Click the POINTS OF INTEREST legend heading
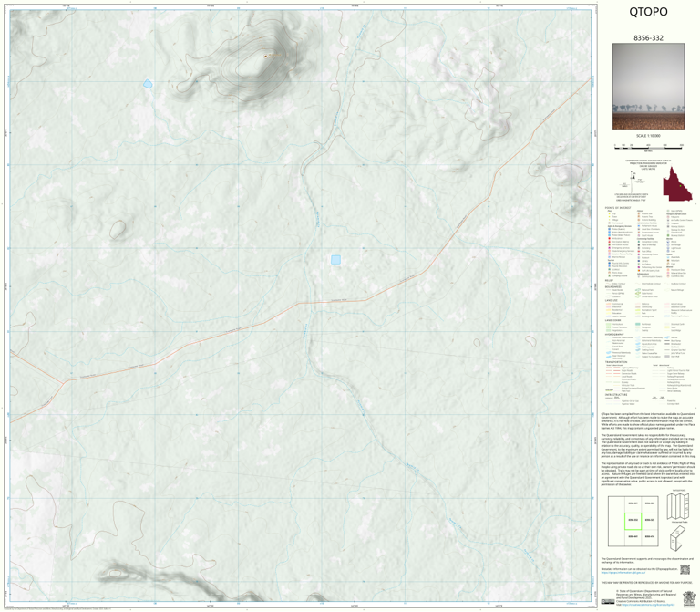Image resolution: width=700 pixels, height=612 pixels. (618, 208)
